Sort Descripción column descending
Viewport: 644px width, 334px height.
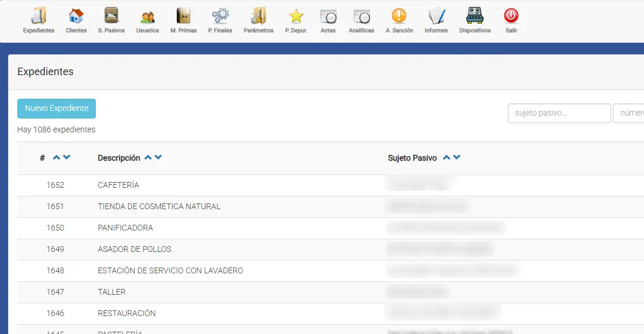pos(158,158)
